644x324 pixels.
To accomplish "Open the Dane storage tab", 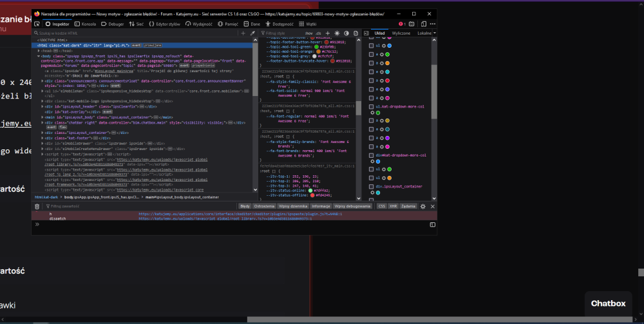I will [x=252, y=24].
